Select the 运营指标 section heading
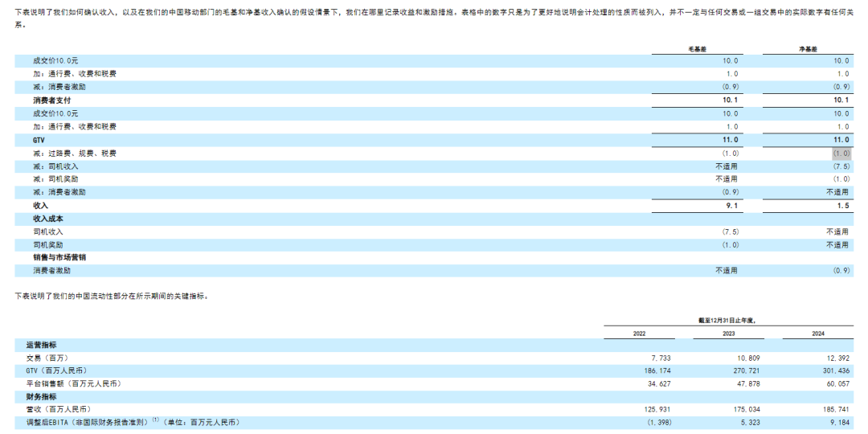The height and width of the screenshot is (434, 868). 41,345
